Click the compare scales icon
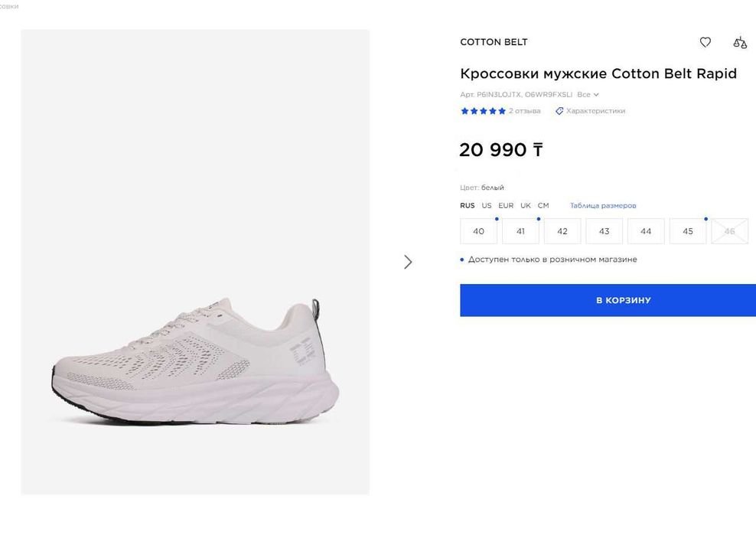The image size is (756, 535). click(x=739, y=43)
